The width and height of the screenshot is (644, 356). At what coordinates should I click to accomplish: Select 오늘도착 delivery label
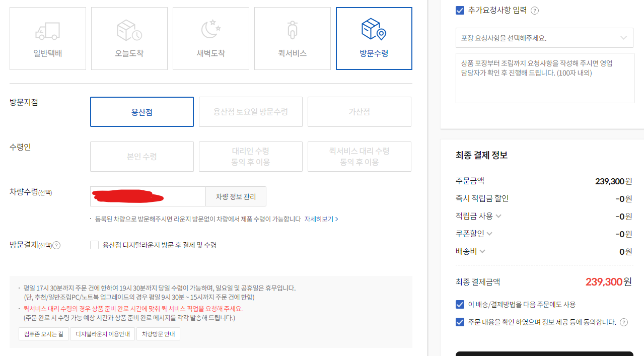click(129, 53)
